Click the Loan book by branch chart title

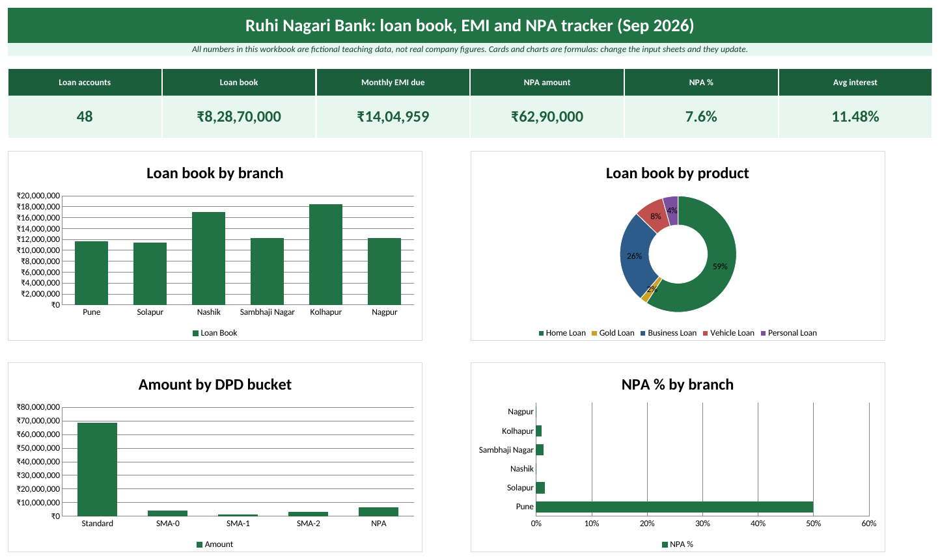pyautogui.click(x=215, y=173)
